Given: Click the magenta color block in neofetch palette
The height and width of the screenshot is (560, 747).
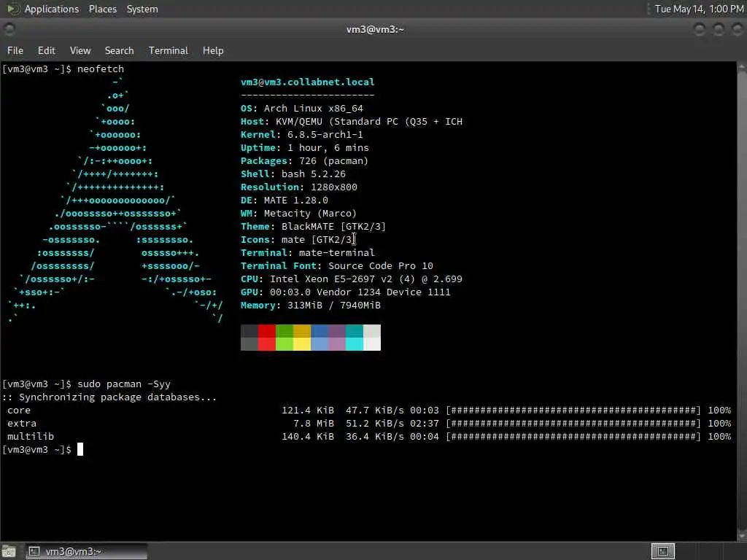Looking at the screenshot, I should 337,338.
